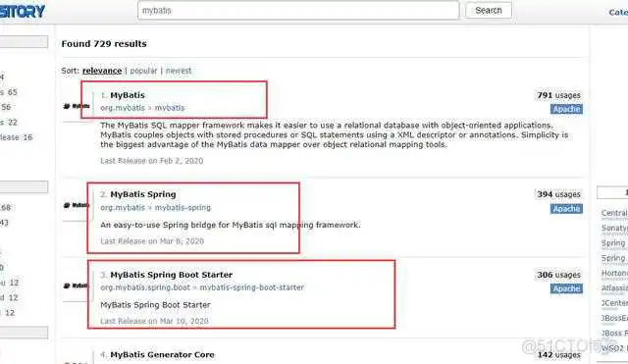Screen dimensions: 628x364
Task: Click the JCenter repository link in sidebar
Action: (614, 303)
